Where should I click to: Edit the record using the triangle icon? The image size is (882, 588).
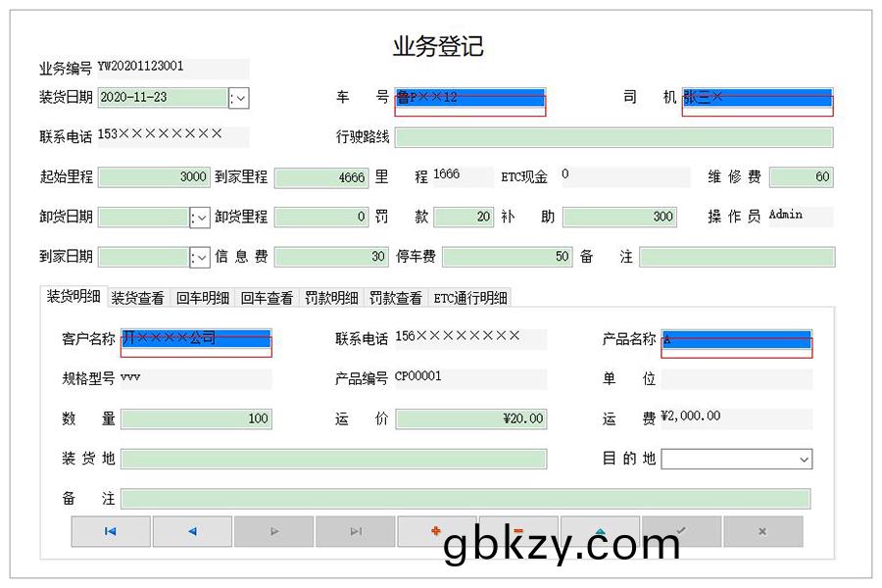600,530
